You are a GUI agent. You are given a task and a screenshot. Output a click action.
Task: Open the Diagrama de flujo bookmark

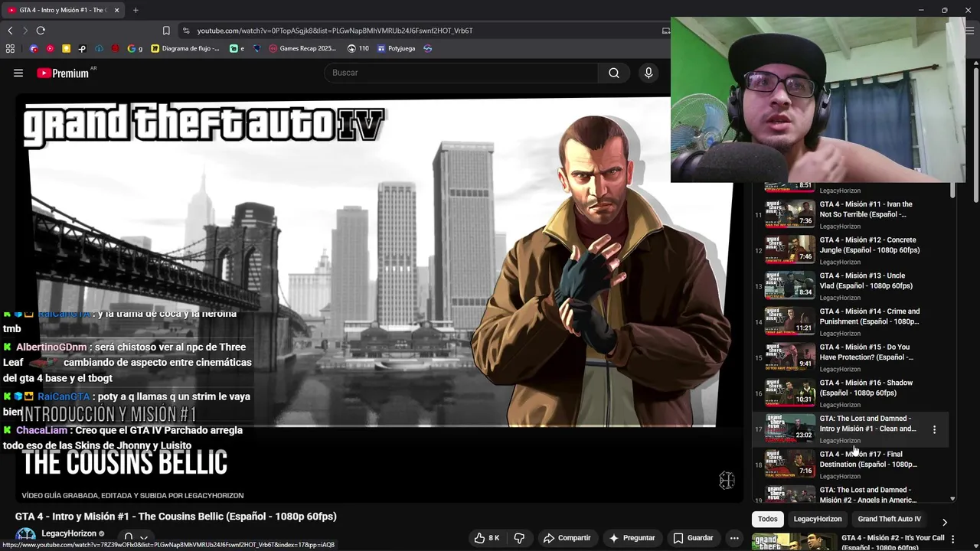185,48
